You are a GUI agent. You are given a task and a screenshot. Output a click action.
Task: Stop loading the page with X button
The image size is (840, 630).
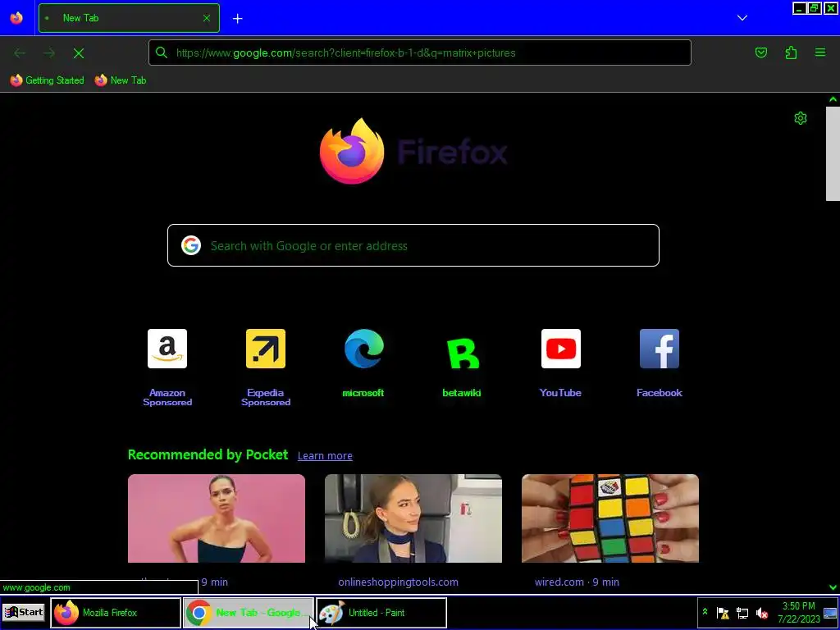tap(79, 53)
